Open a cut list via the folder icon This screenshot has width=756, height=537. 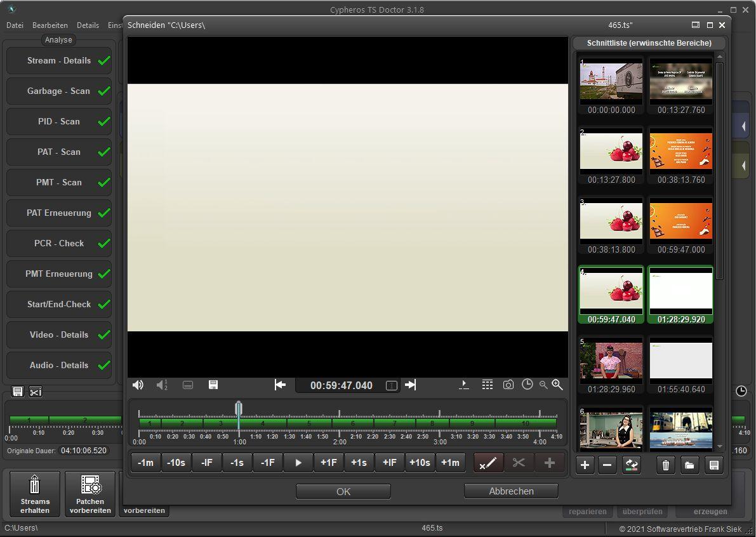click(x=689, y=465)
